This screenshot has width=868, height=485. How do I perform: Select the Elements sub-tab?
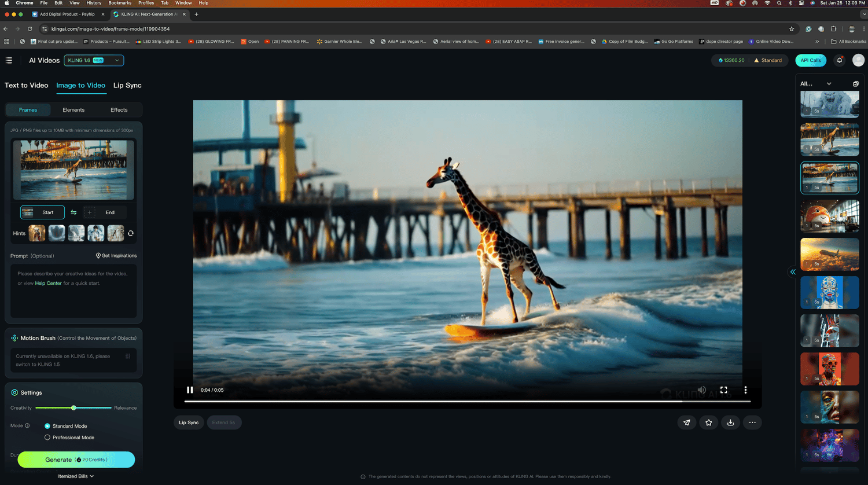tap(73, 110)
